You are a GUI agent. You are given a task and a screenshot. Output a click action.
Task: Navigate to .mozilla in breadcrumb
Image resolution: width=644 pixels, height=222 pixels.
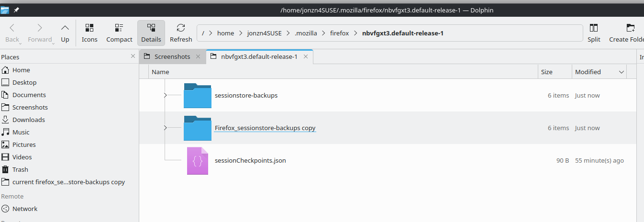(307, 33)
